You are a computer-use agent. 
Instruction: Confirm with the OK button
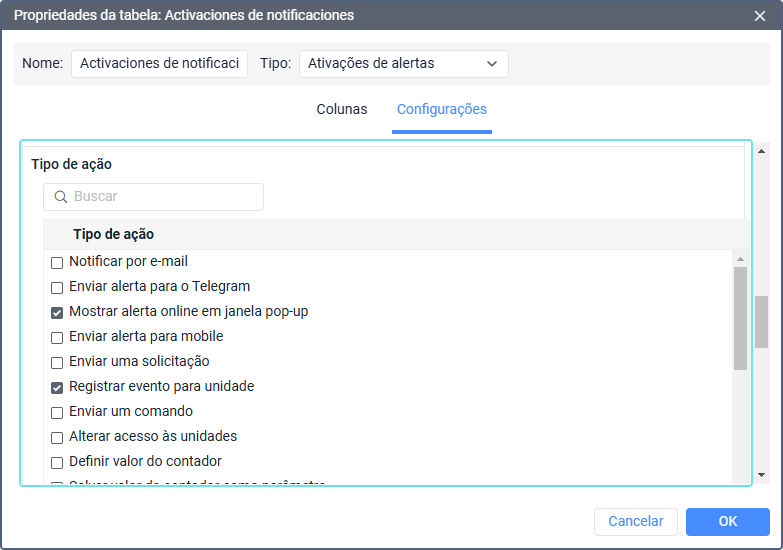(x=727, y=521)
